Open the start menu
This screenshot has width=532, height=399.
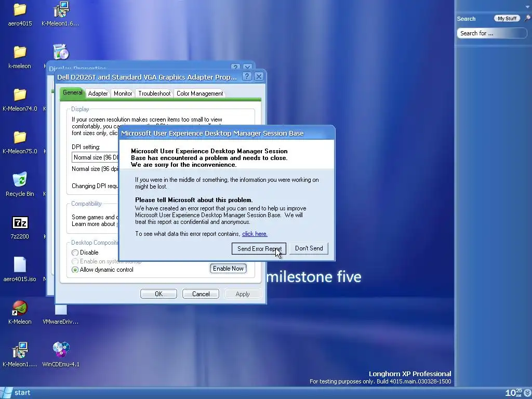coord(16,393)
